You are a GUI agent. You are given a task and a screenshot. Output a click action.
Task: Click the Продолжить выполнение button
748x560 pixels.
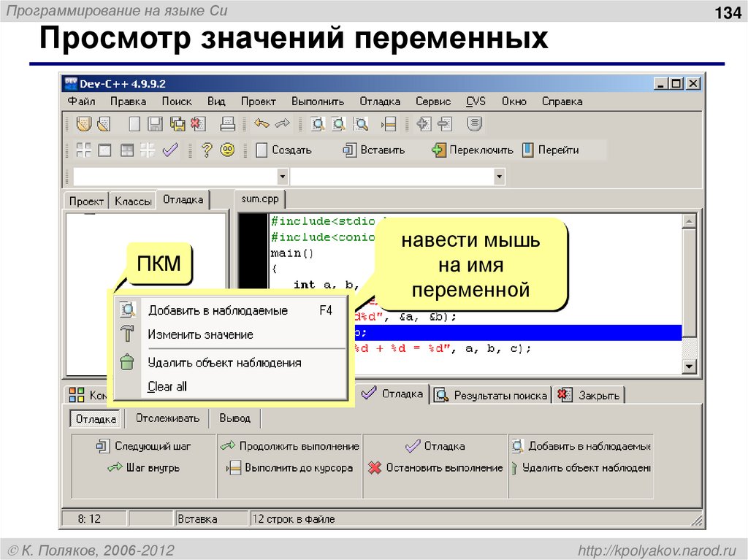pos(290,447)
